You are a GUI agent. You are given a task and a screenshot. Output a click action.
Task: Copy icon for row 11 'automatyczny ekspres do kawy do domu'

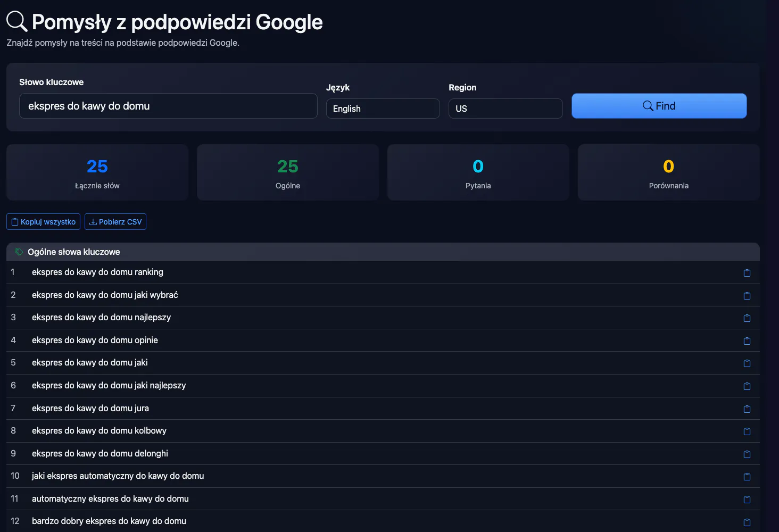pyautogui.click(x=747, y=500)
